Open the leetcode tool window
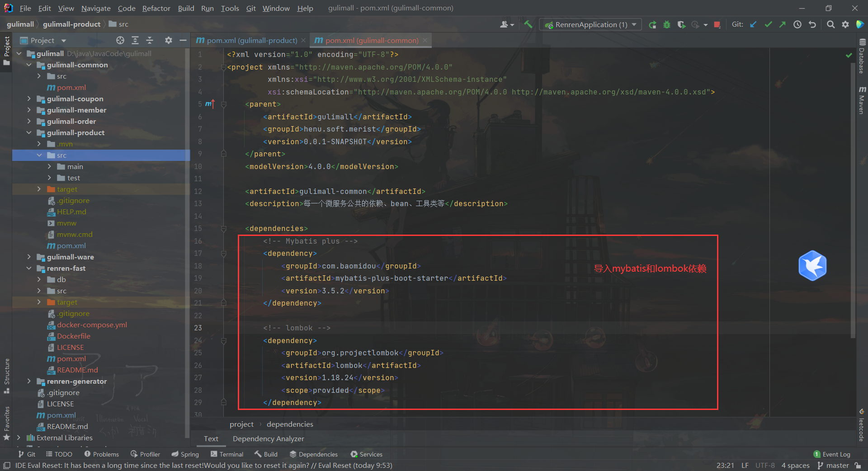This screenshot has height=471, width=868. tap(862, 425)
